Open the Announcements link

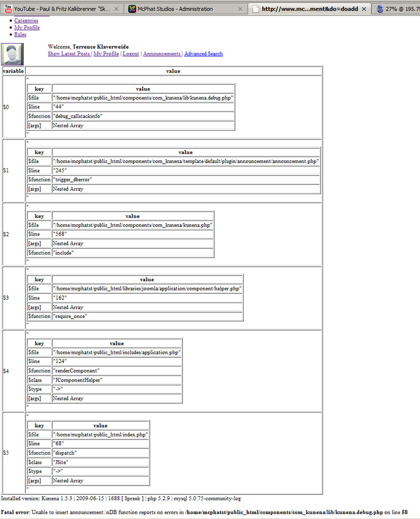coord(162,54)
